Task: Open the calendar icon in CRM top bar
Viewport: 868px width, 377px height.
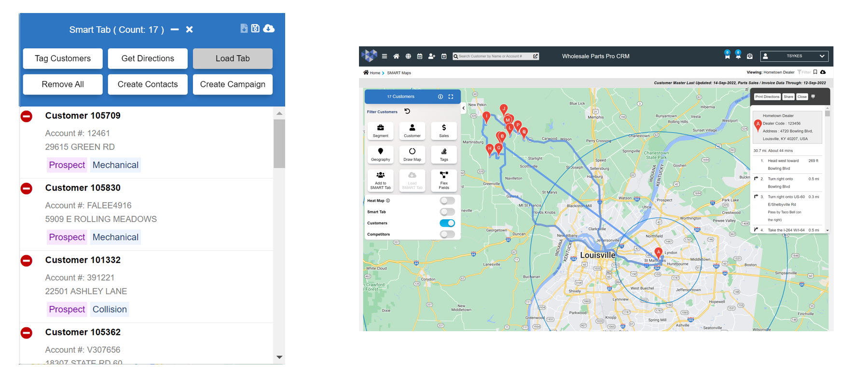Action: tap(420, 56)
